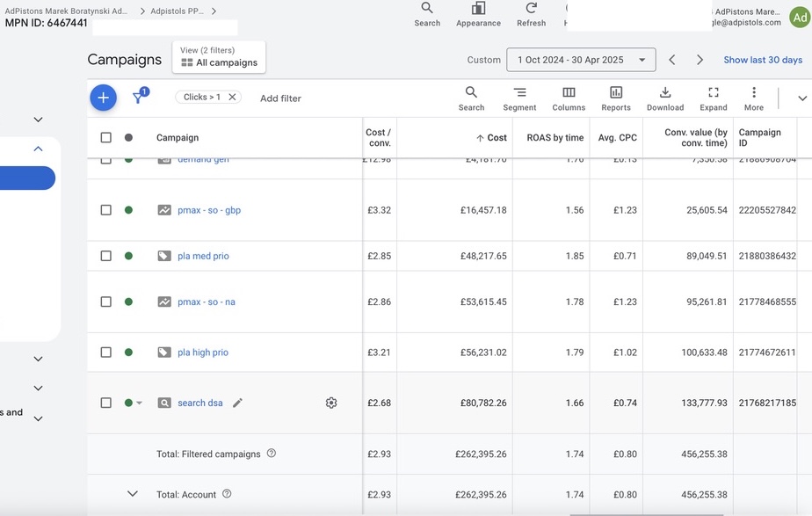Open settings gear for search dsa
Screen dimensions: 812x516
click(x=331, y=403)
